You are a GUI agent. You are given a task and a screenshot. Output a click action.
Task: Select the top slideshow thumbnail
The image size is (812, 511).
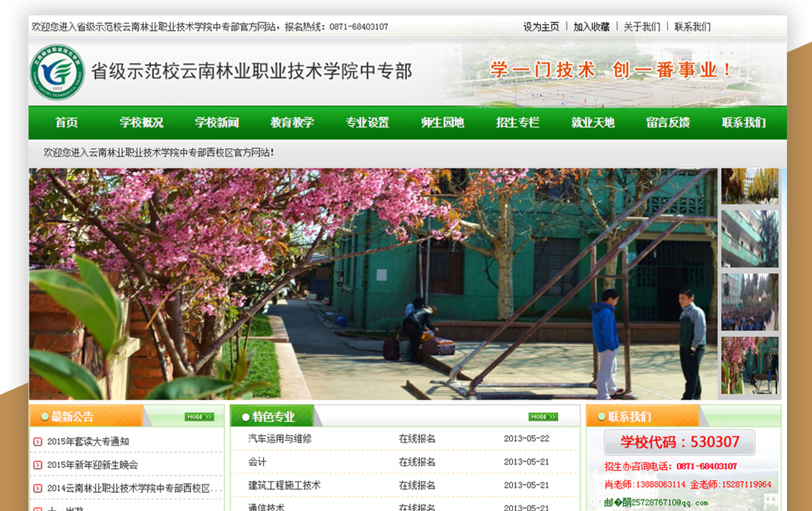pos(749,186)
